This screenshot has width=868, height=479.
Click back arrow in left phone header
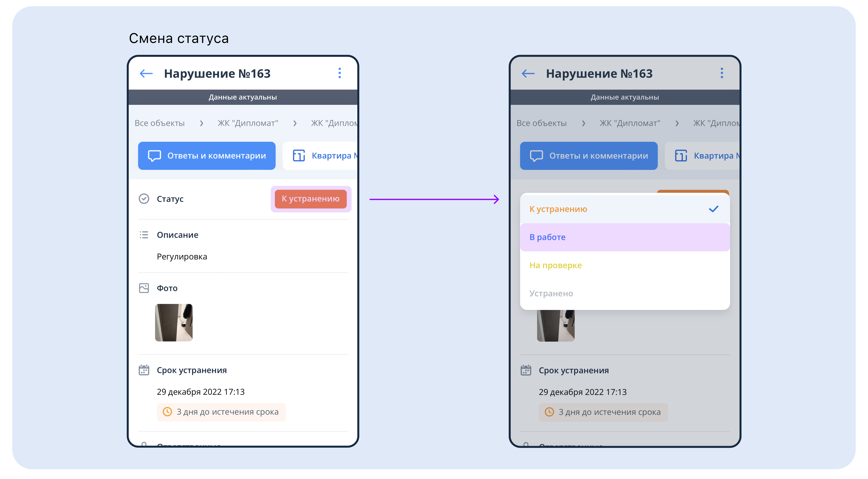[146, 73]
